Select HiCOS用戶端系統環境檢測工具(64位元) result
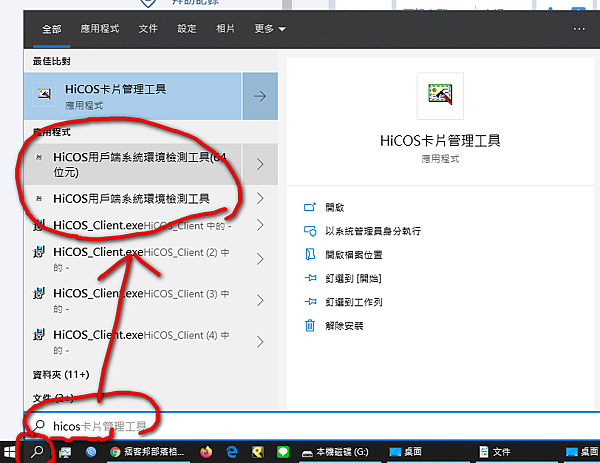600x463 pixels. click(132, 165)
